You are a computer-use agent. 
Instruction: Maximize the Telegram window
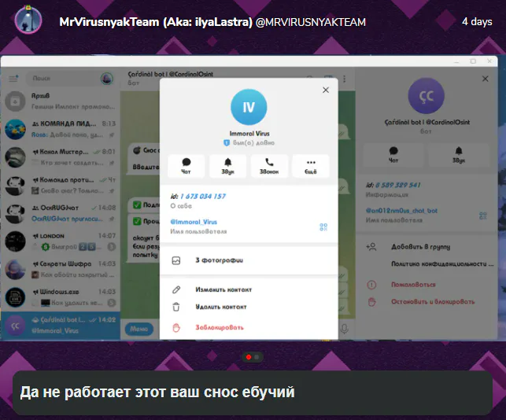473,61
